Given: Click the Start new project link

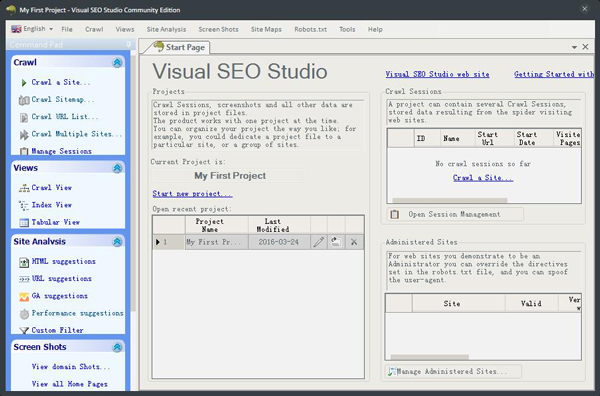Looking at the screenshot, I should click(x=192, y=194).
